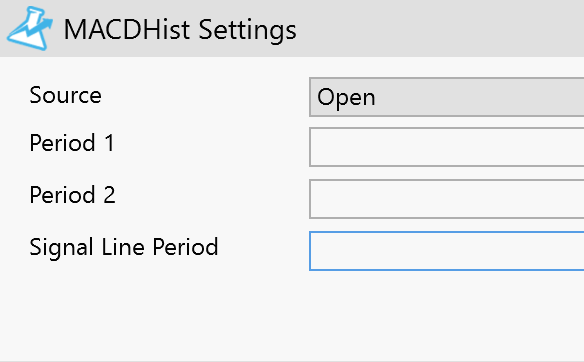Viewport: 584px width, 362px height.
Task: Open the Source dropdown showing Open
Action: pyautogui.click(x=447, y=97)
